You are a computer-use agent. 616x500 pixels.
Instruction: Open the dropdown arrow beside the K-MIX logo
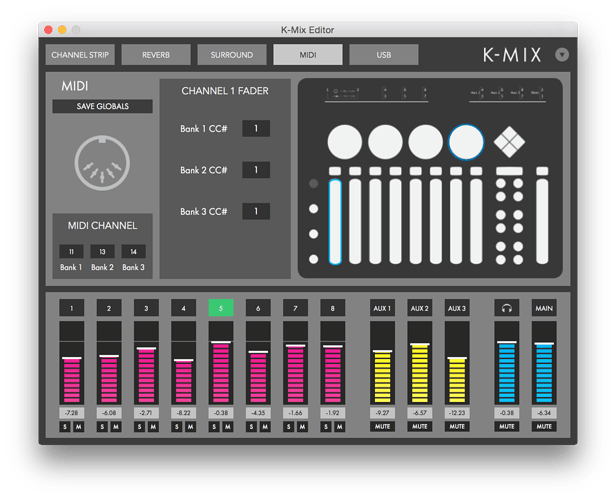[561, 55]
